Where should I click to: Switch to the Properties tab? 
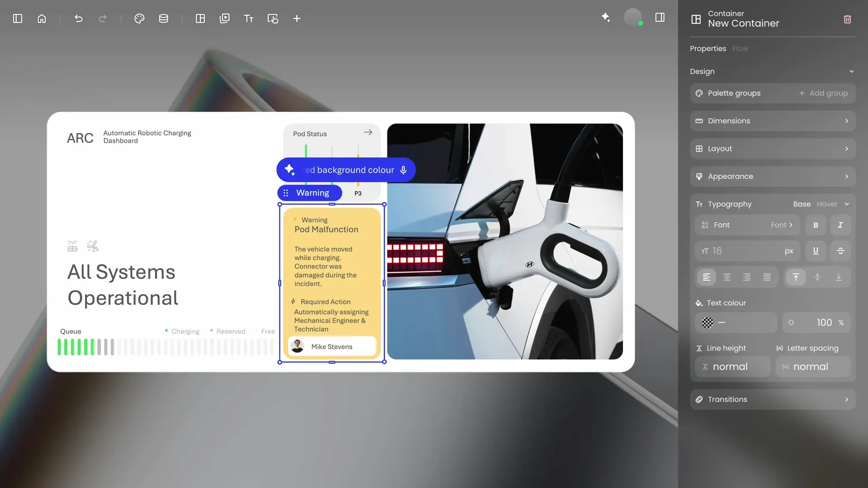tap(708, 48)
